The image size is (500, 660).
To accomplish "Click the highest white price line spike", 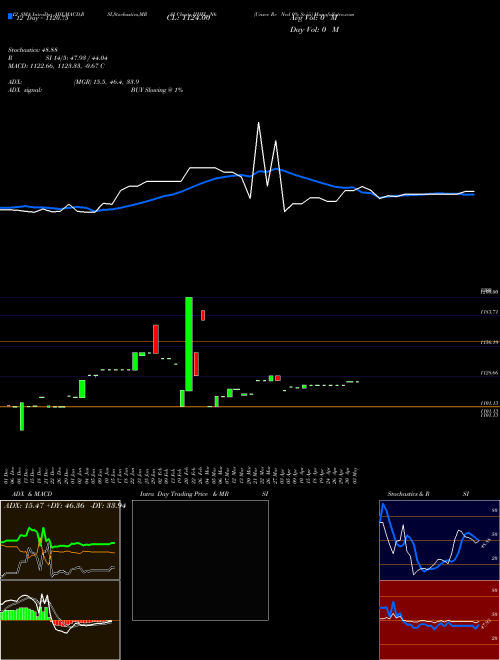I will click(x=258, y=123).
